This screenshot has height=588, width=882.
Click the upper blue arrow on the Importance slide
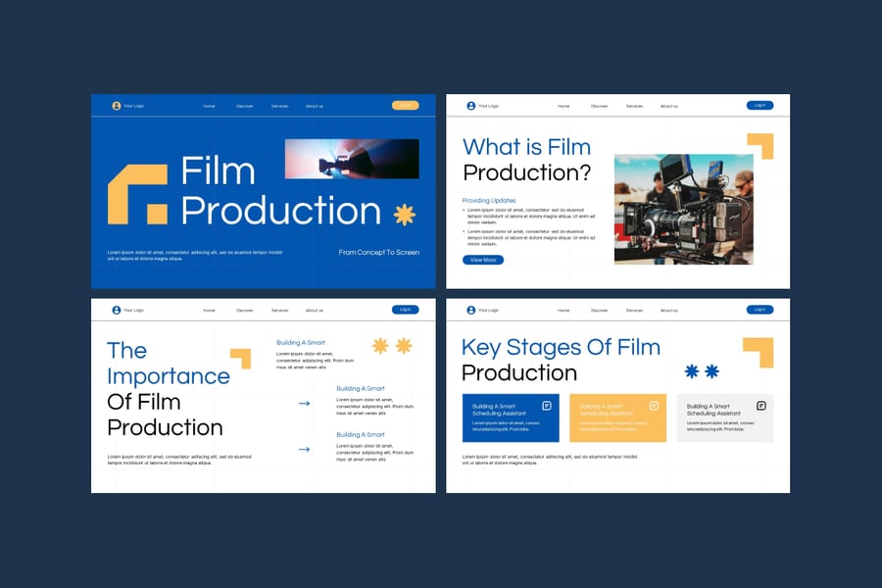(304, 404)
